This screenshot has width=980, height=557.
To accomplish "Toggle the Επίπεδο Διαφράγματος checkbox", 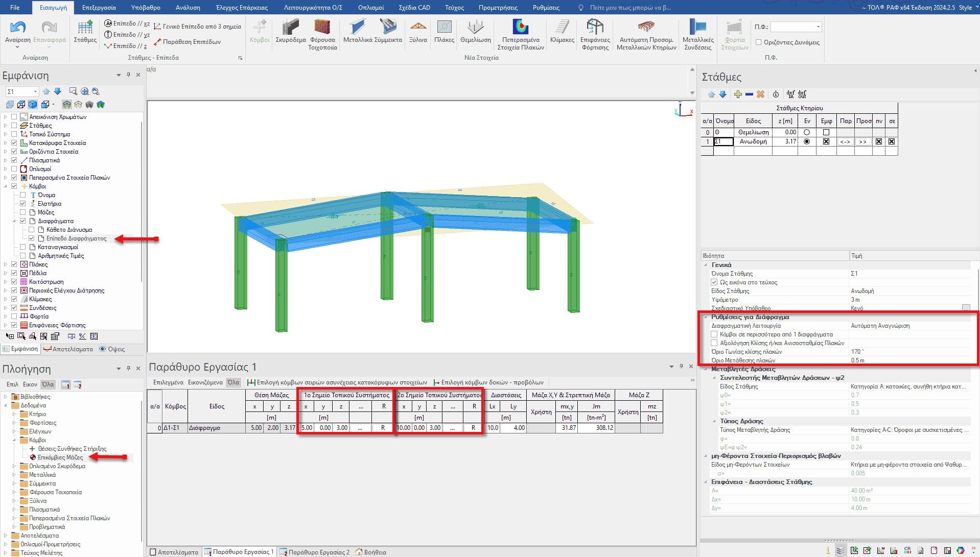I will [32, 238].
